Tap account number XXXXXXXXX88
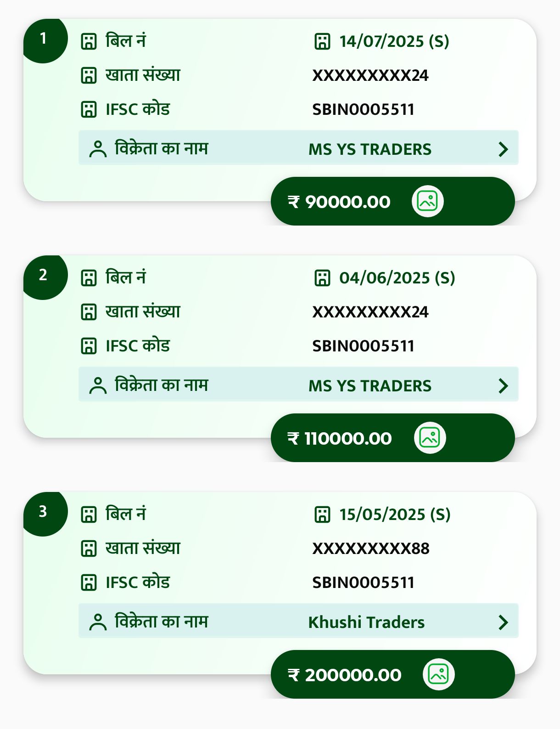Screen dimensions: 560x729 pyautogui.click(x=370, y=548)
